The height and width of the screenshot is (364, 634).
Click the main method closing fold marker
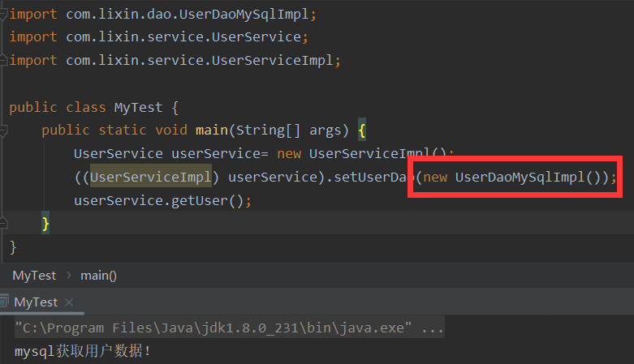[x=3, y=223]
